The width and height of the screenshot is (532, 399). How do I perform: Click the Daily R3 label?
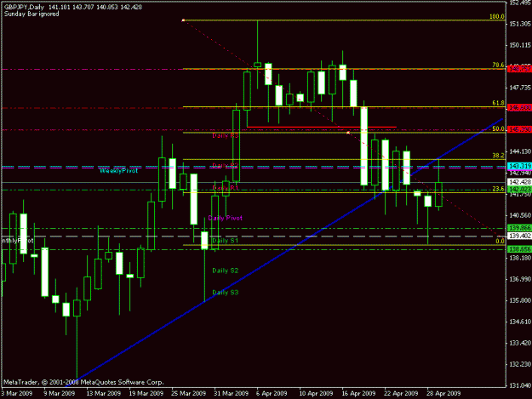click(226, 135)
